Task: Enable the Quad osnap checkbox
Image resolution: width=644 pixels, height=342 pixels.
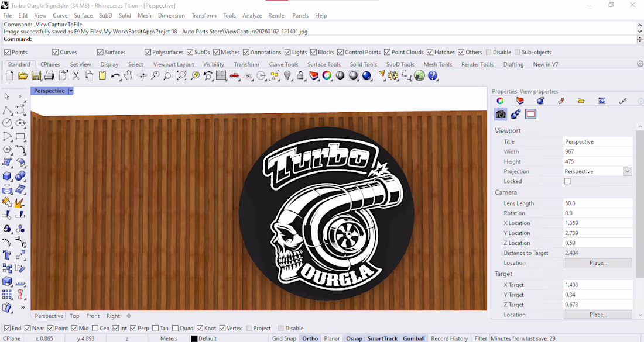Action: pos(174,329)
